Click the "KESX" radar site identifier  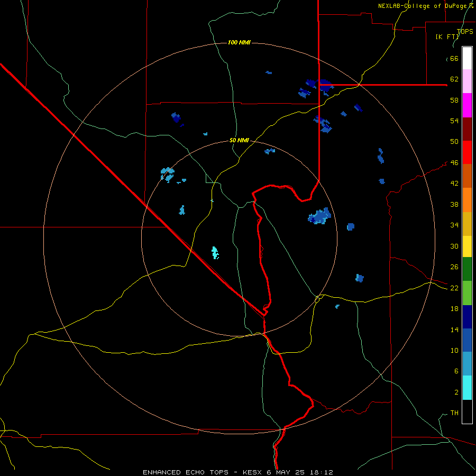252,472
